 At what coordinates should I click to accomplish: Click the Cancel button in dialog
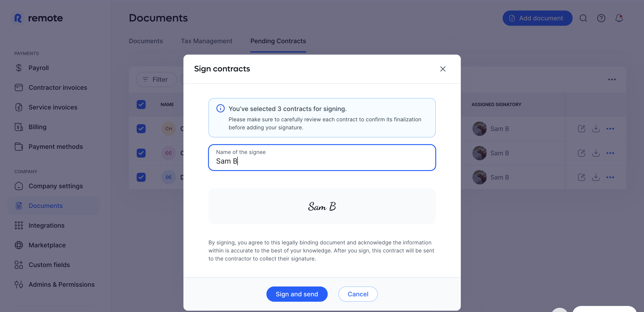point(358,294)
